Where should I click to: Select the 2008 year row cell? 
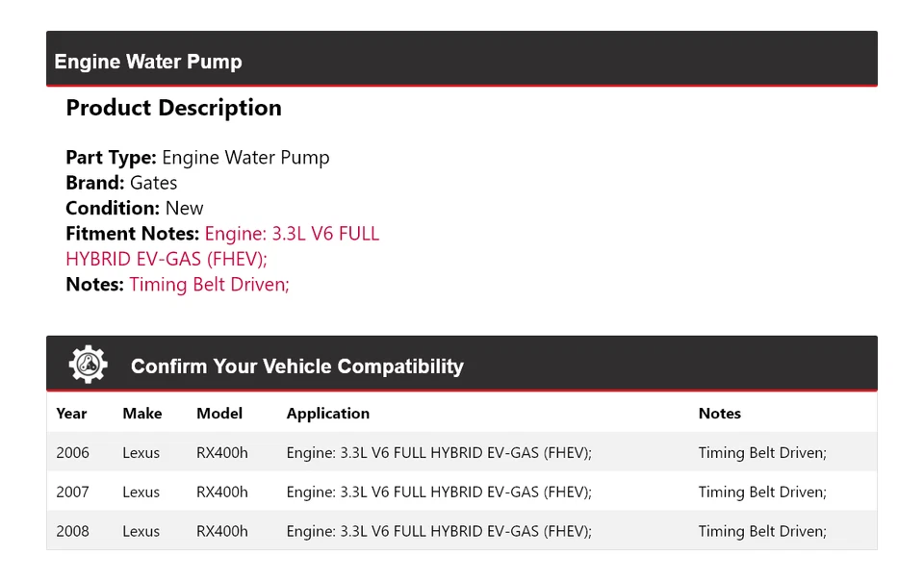(72, 531)
